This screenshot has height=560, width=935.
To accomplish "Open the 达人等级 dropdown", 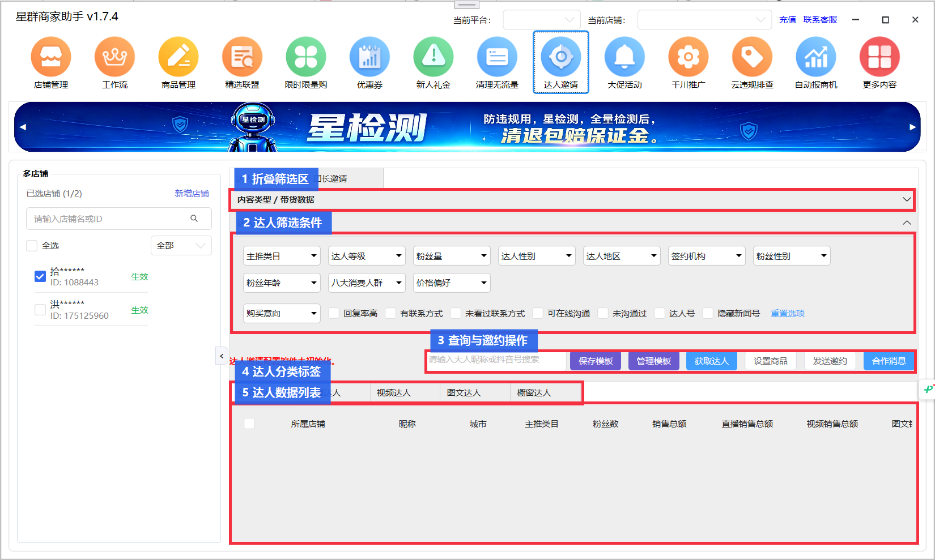I will 367,256.
